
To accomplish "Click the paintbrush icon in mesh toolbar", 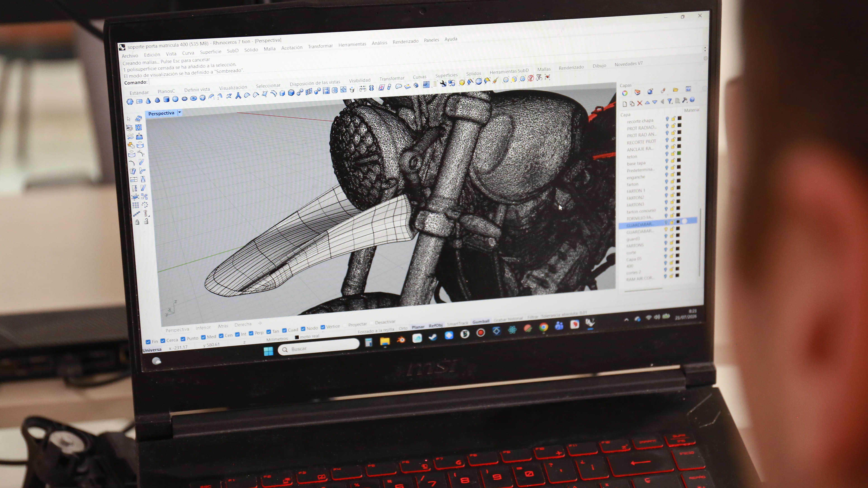I will (495, 80).
